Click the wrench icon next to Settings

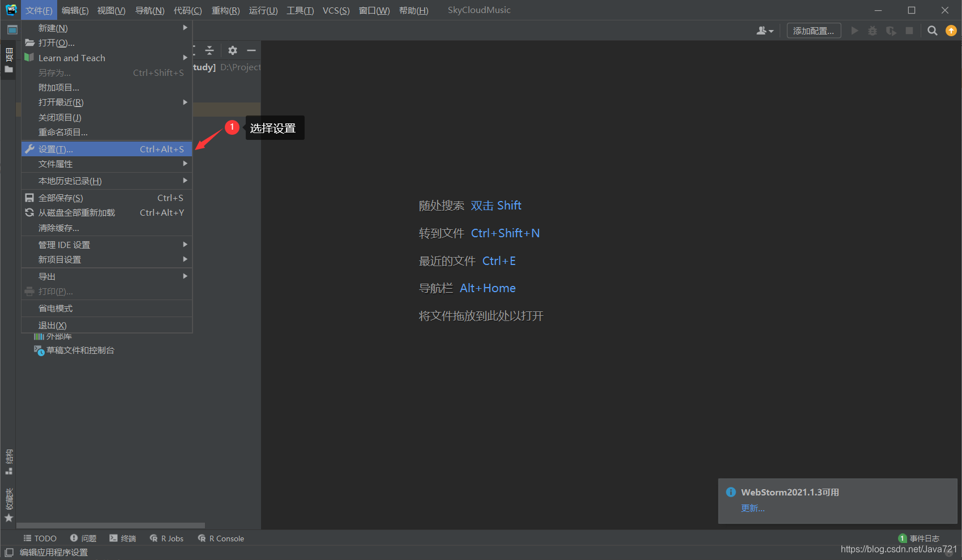(29, 149)
